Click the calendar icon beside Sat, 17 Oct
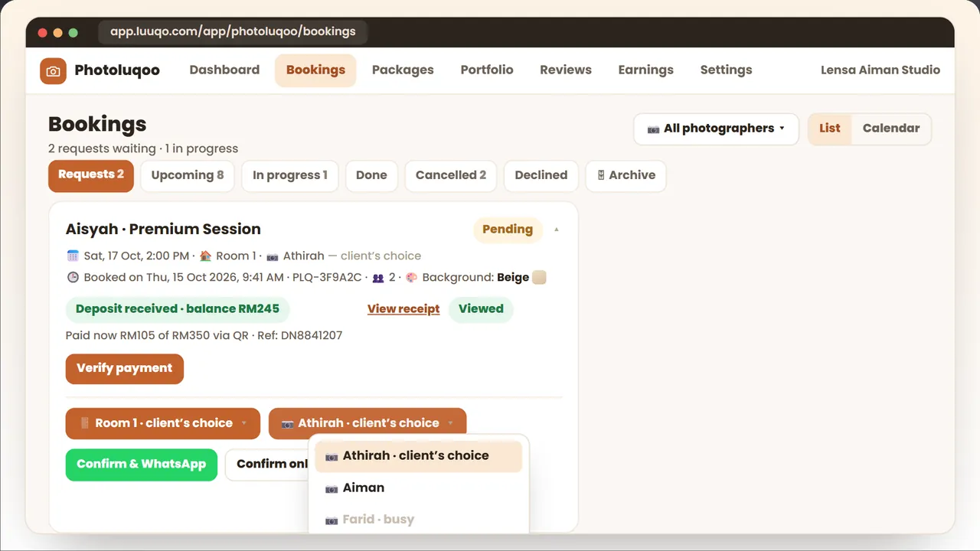 click(73, 256)
